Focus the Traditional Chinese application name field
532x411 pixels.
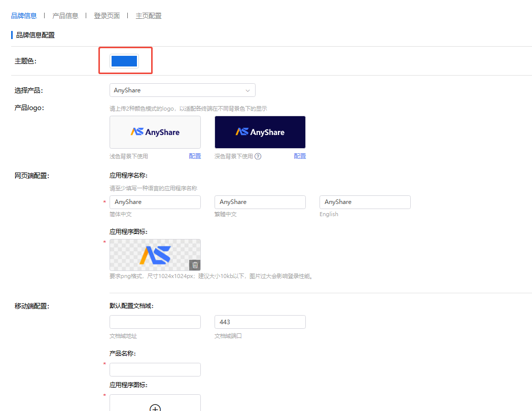point(260,202)
